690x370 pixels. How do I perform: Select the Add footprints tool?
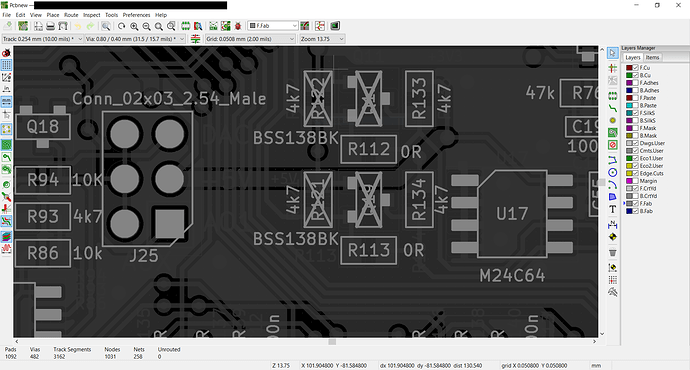tap(613, 95)
